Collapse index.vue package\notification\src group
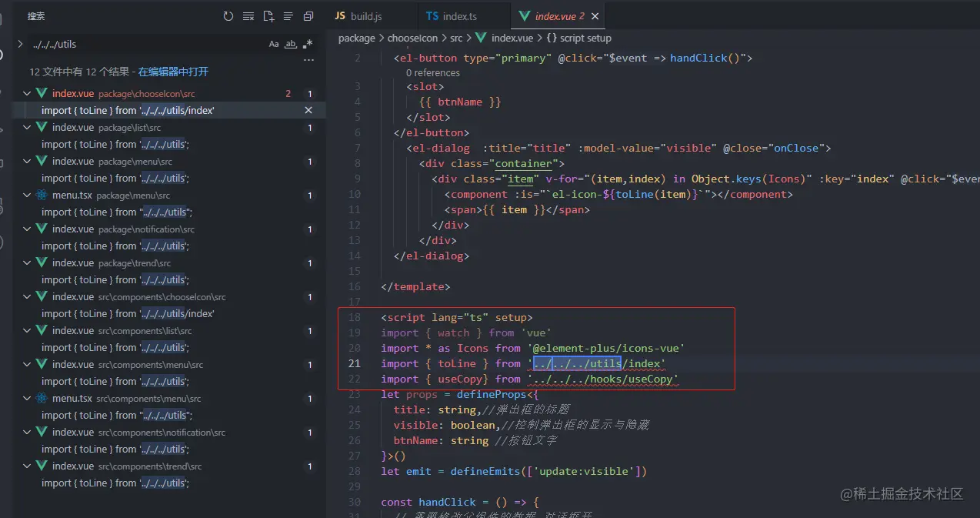This screenshot has width=980, height=518. [x=27, y=229]
